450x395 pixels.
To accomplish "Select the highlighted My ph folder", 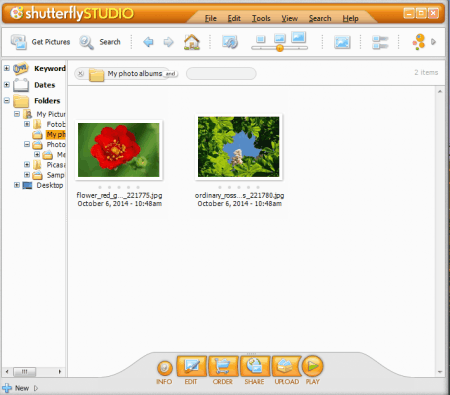I will tap(56, 135).
